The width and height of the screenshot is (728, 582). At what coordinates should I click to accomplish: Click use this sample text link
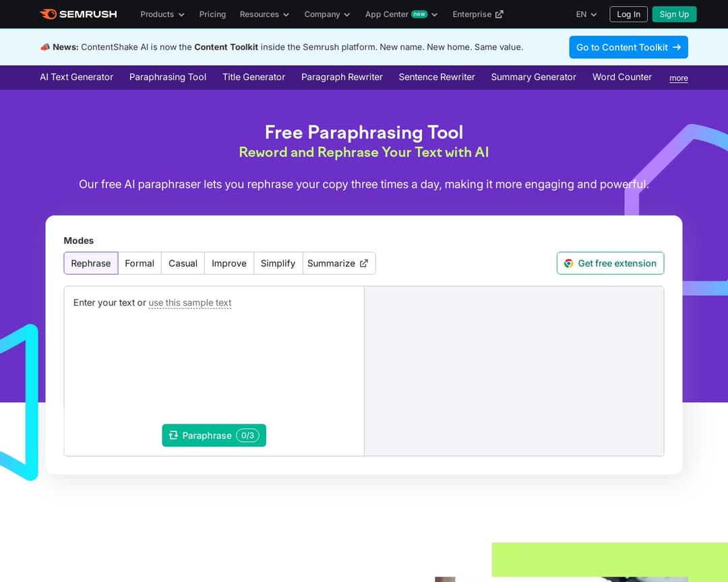click(x=190, y=303)
